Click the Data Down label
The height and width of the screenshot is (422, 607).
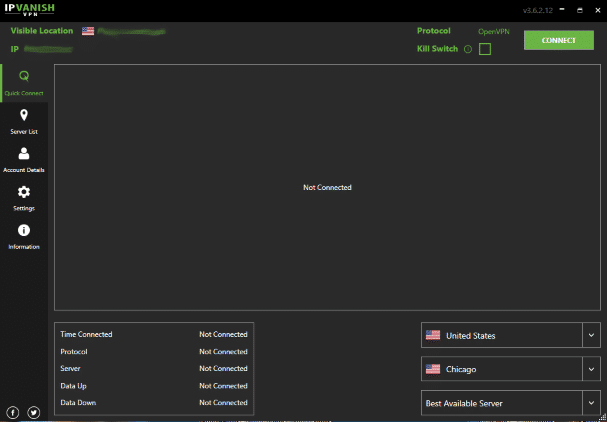(78, 403)
